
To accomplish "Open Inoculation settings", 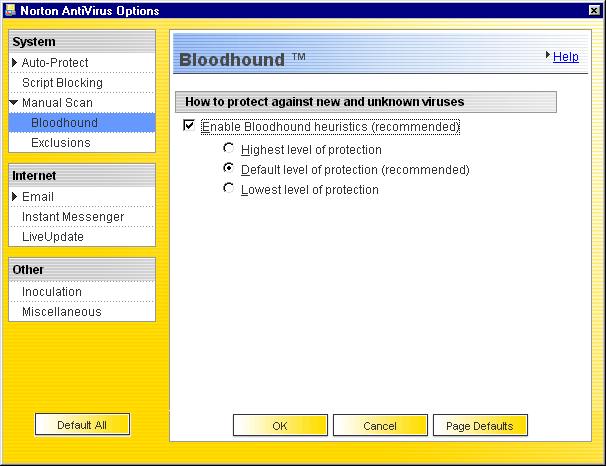I will pyautogui.click(x=52, y=292).
